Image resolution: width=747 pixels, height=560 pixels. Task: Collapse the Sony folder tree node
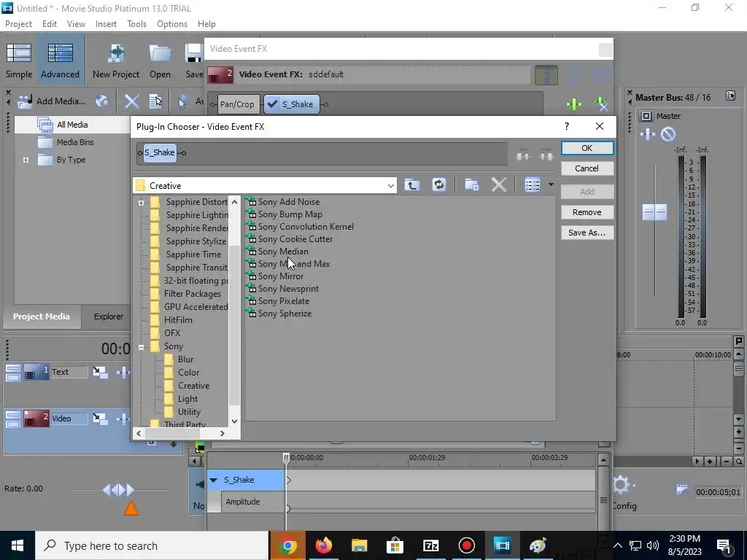[x=141, y=348]
